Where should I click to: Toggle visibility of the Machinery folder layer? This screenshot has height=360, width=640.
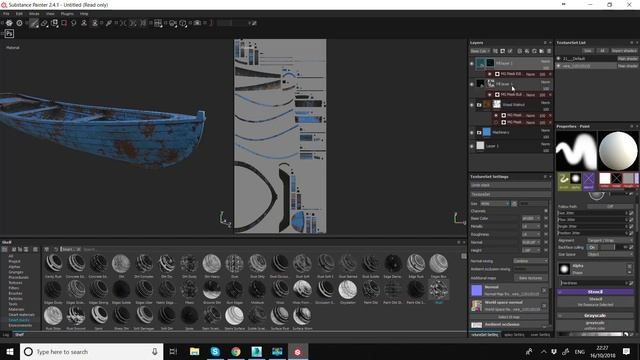point(472,132)
